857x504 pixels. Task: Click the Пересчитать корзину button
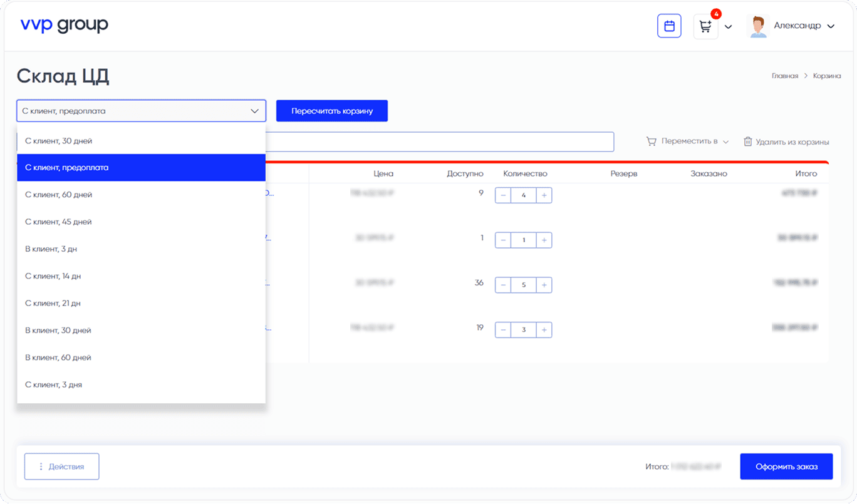point(332,111)
